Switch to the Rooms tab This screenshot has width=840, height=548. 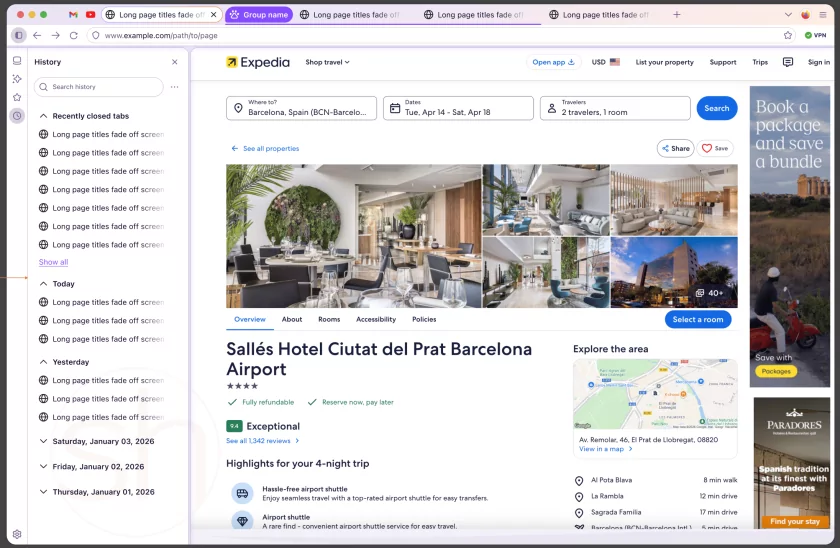pyautogui.click(x=329, y=320)
